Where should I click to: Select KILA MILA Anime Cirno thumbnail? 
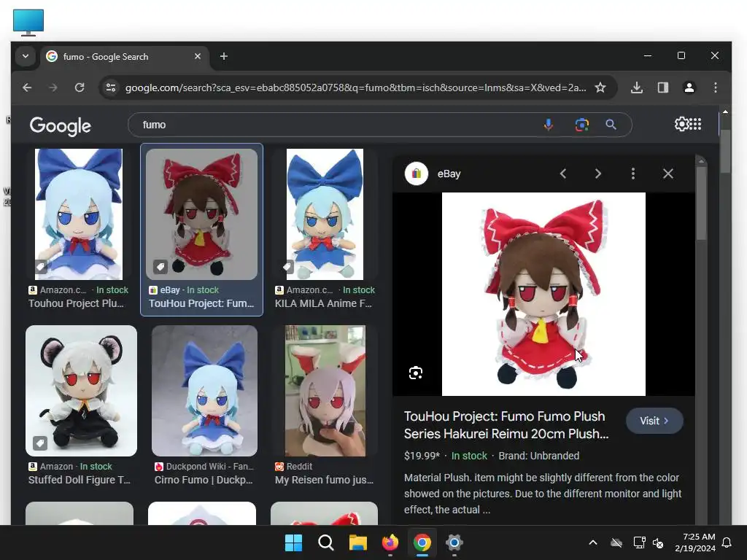(x=325, y=214)
